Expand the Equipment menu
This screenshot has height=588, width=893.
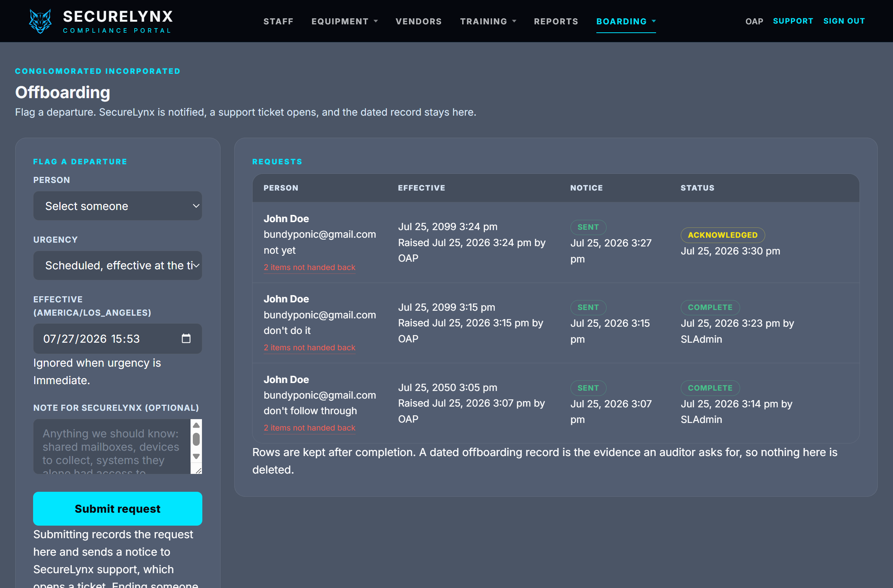coord(345,21)
